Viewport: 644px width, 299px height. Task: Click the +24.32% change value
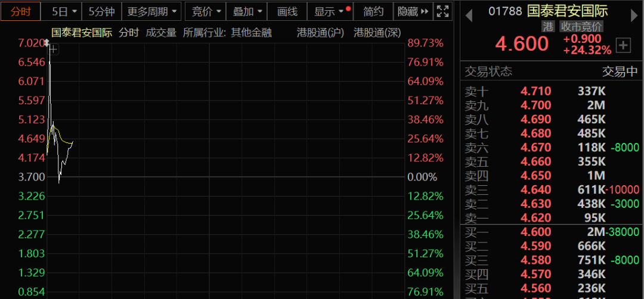587,51
